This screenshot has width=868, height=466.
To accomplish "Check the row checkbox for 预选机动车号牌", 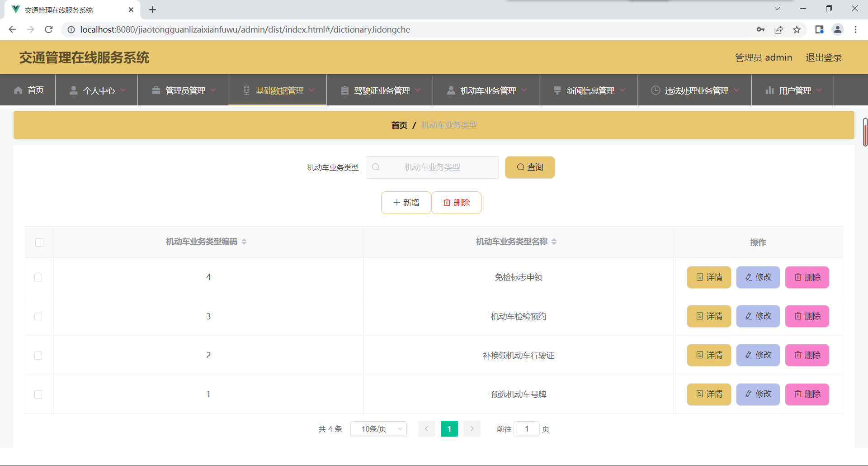I will pyautogui.click(x=38, y=394).
